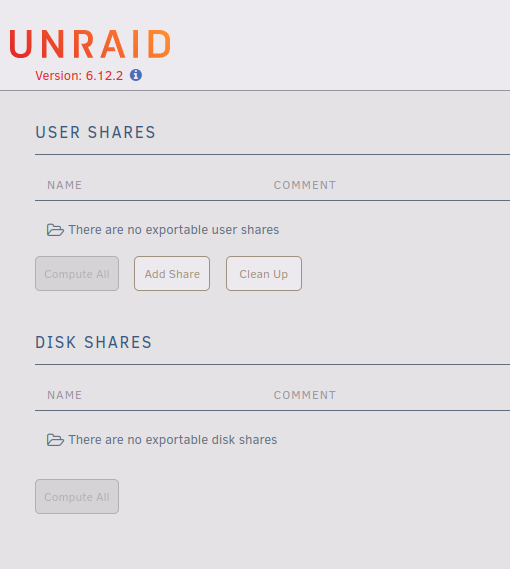Click the letter D in the Unraid logo
This screenshot has width=510, height=569.
pyautogui.click(x=159, y=44)
